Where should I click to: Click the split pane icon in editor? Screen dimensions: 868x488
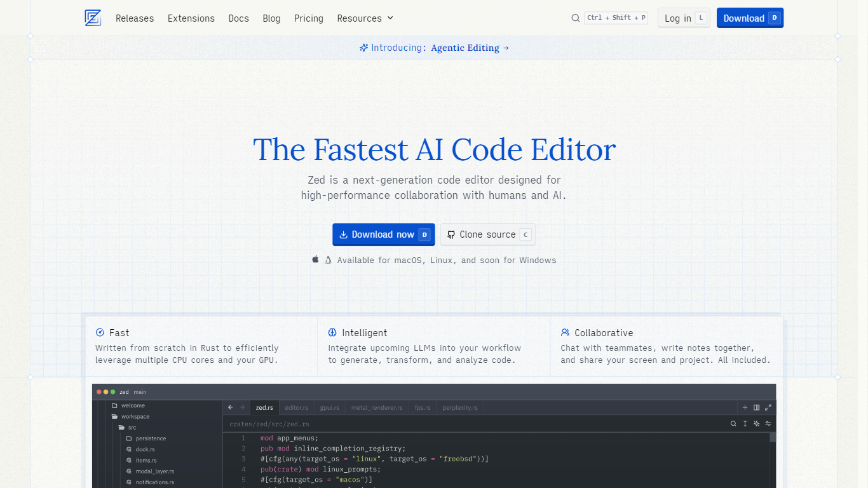(x=756, y=407)
